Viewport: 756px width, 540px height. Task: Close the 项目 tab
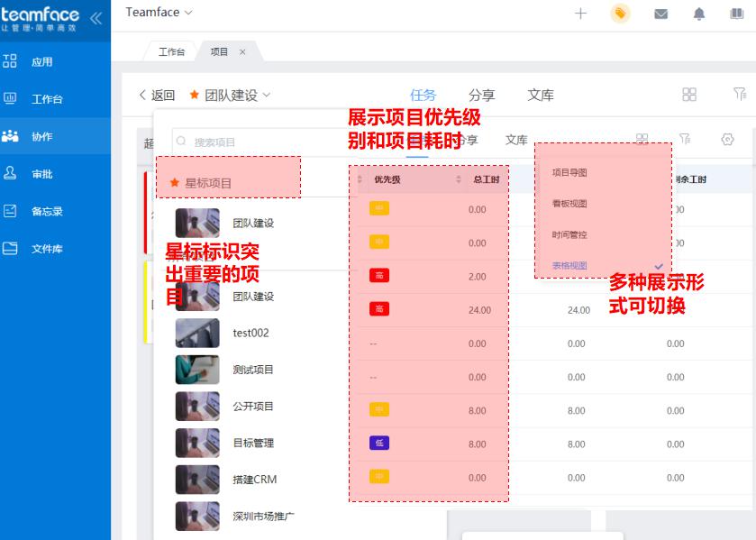tap(242, 52)
